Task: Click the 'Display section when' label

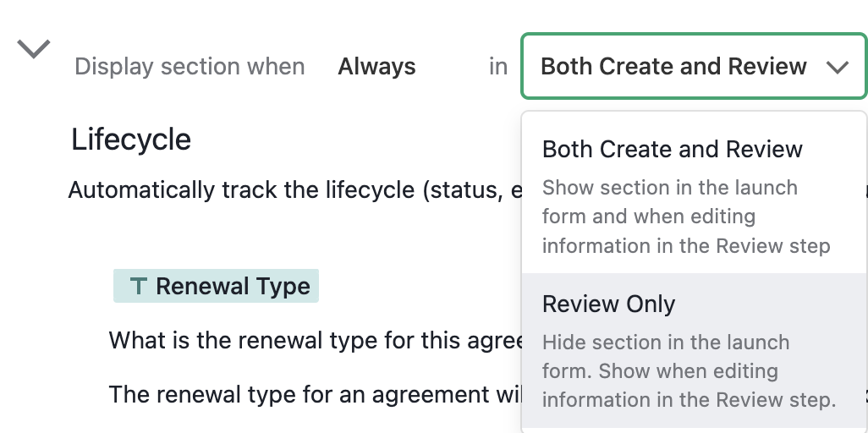Action: click(x=190, y=67)
